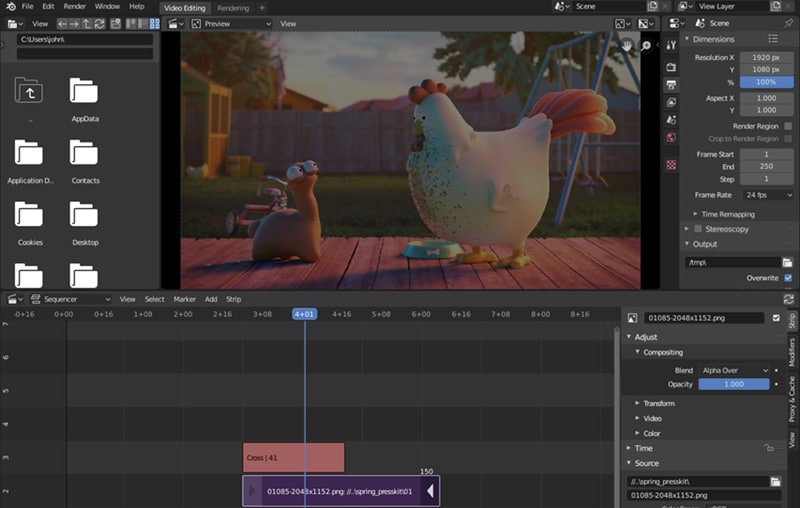Open the Scene properties tab

point(671,120)
